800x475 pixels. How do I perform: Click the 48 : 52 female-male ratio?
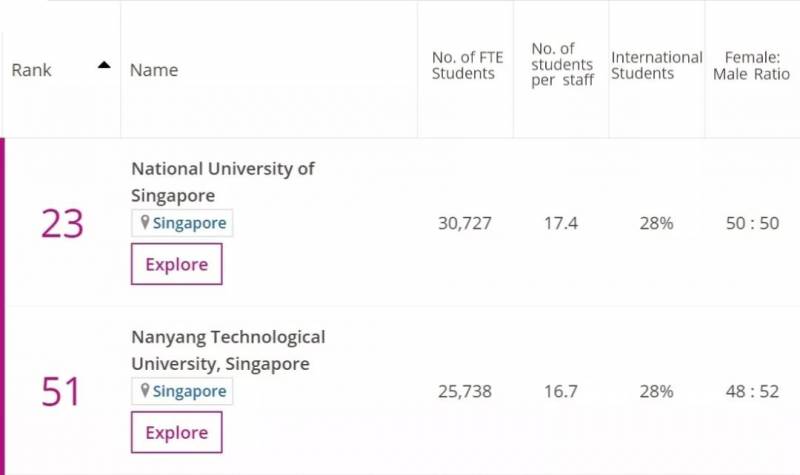[752, 391]
